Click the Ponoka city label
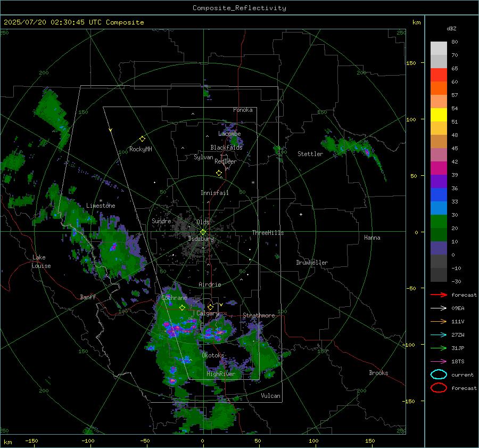This screenshot has width=479, height=448. pyautogui.click(x=243, y=110)
